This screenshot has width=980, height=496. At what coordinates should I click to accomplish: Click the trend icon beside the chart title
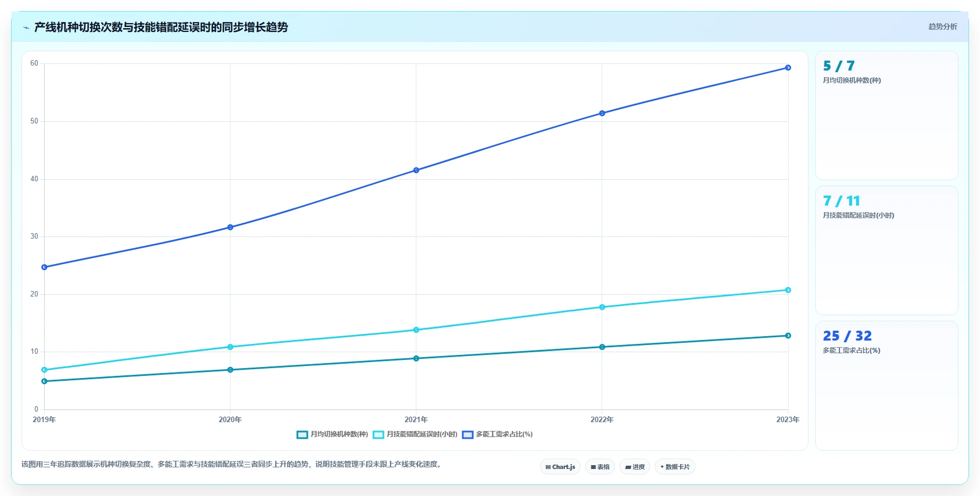click(26, 28)
